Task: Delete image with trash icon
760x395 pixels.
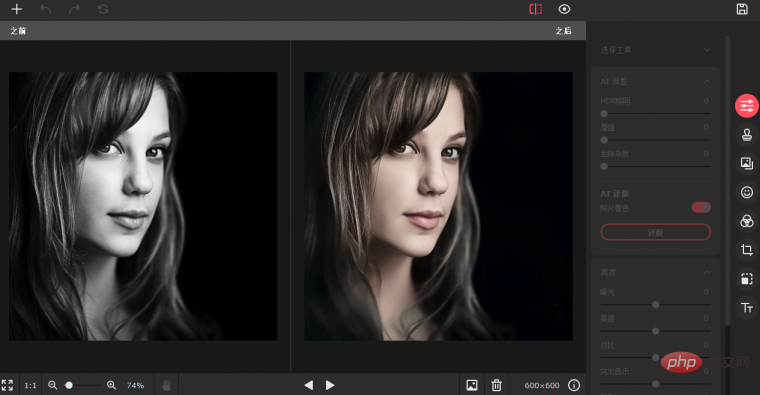Action: [496, 385]
